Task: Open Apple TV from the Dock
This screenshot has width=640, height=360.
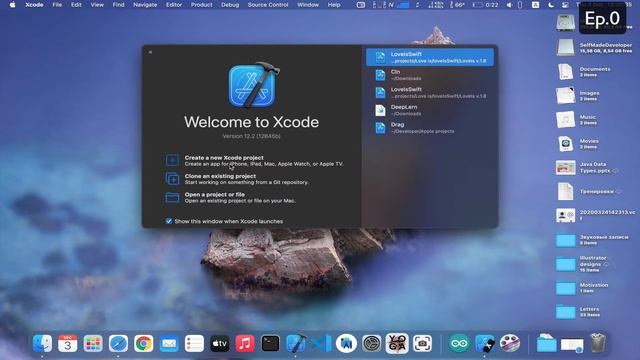Action: [220, 344]
